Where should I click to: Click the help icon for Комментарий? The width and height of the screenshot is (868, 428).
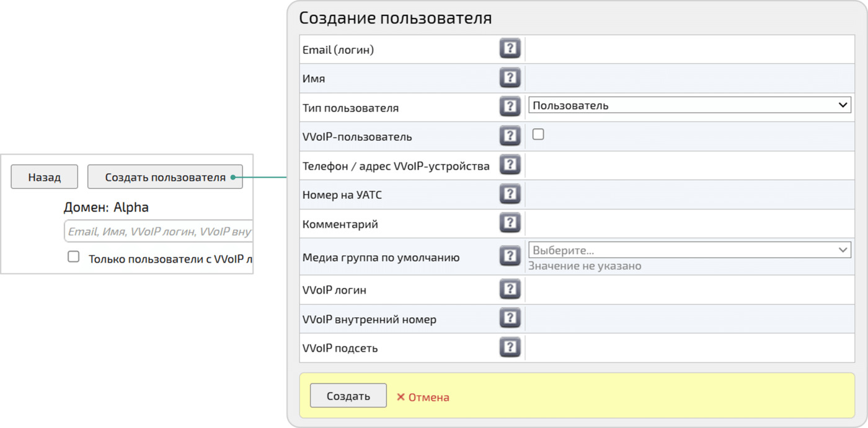point(510,222)
